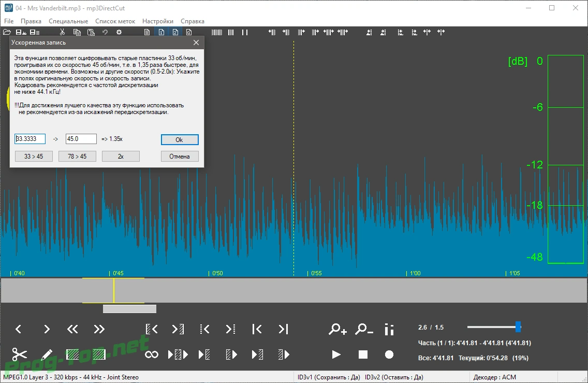Zoom out with magnifier minus icon

pos(364,329)
